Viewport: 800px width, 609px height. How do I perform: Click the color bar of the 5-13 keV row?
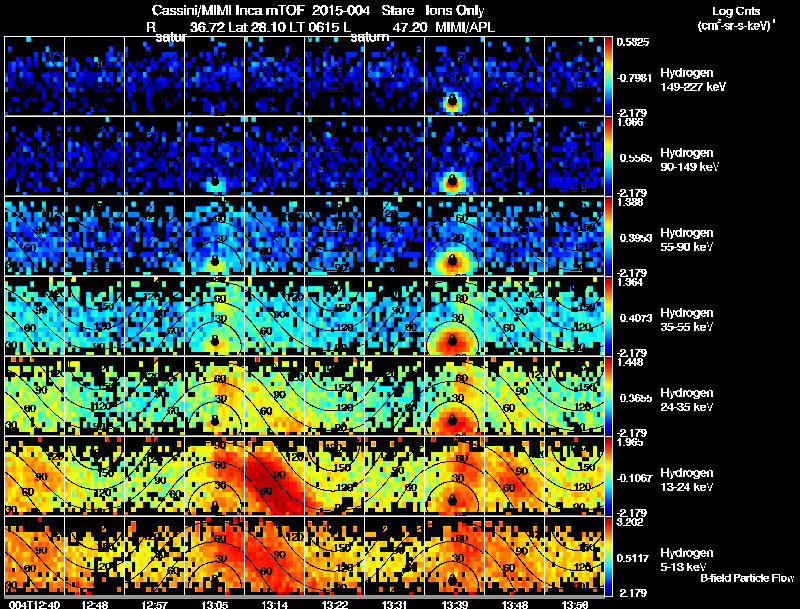(x=608, y=556)
